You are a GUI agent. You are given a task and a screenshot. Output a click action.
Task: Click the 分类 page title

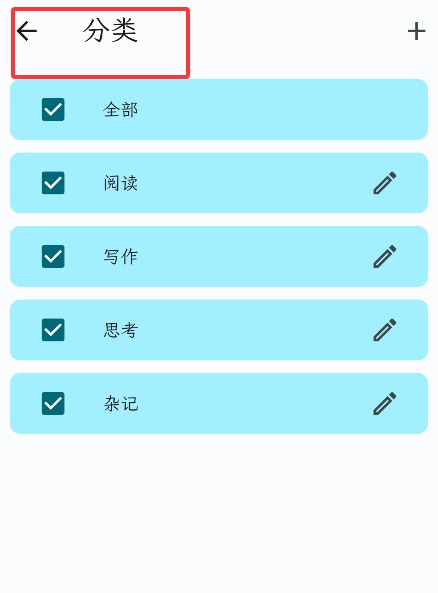pos(110,31)
